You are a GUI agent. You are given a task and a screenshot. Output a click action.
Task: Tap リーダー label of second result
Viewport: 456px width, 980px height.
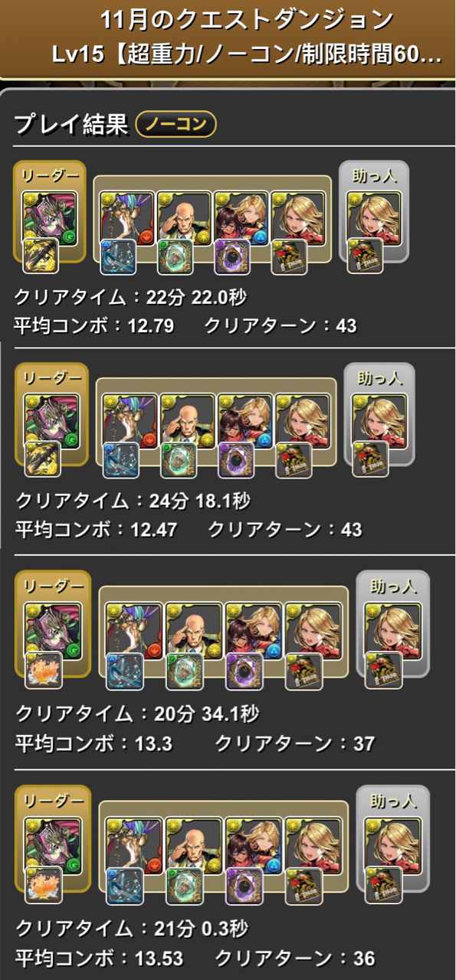pos(51,377)
